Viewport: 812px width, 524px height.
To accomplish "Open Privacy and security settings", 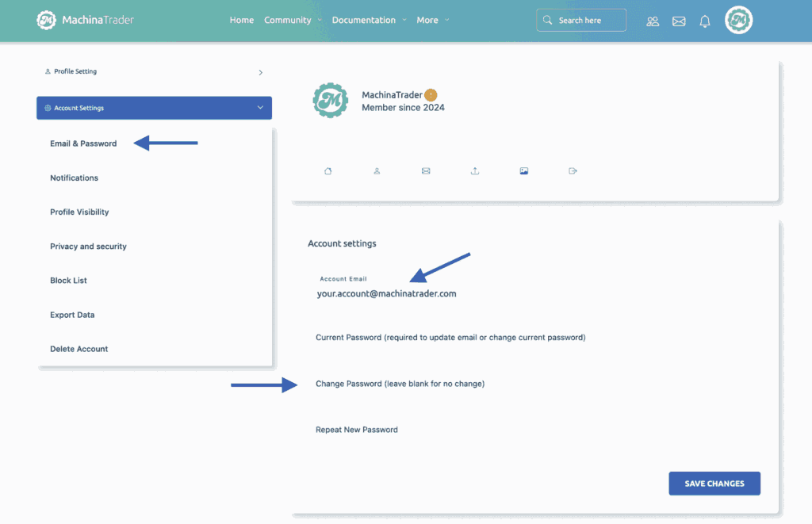I will click(88, 247).
